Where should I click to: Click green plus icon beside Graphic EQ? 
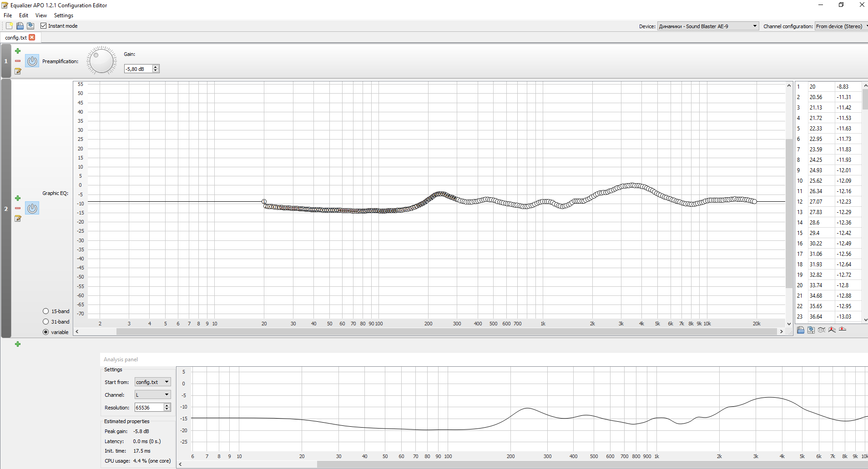tap(18, 198)
